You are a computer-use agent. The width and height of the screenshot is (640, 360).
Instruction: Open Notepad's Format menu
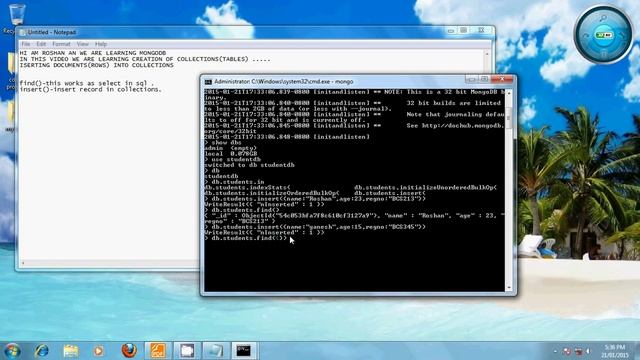tap(61, 44)
